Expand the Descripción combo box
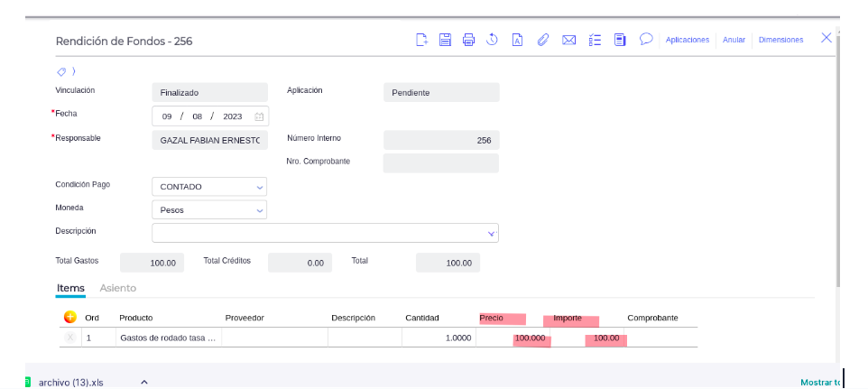 click(492, 234)
